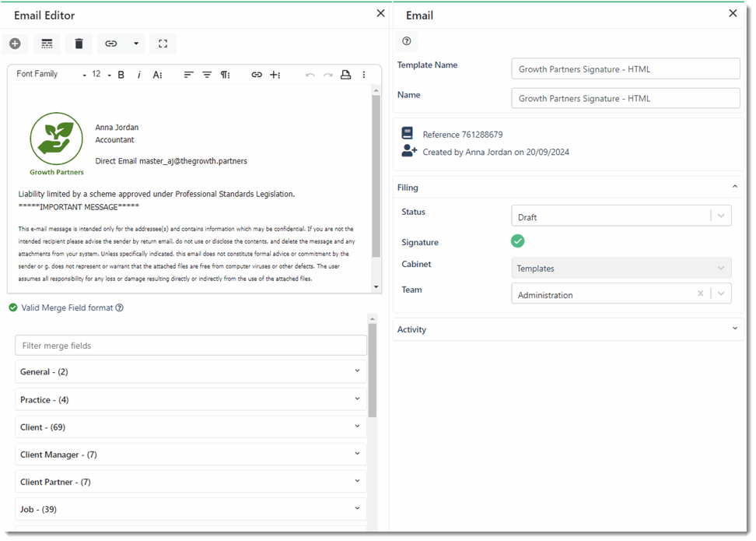The height and width of the screenshot is (541, 756).
Task: Toggle italic formatting
Action: pyautogui.click(x=139, y=75)
